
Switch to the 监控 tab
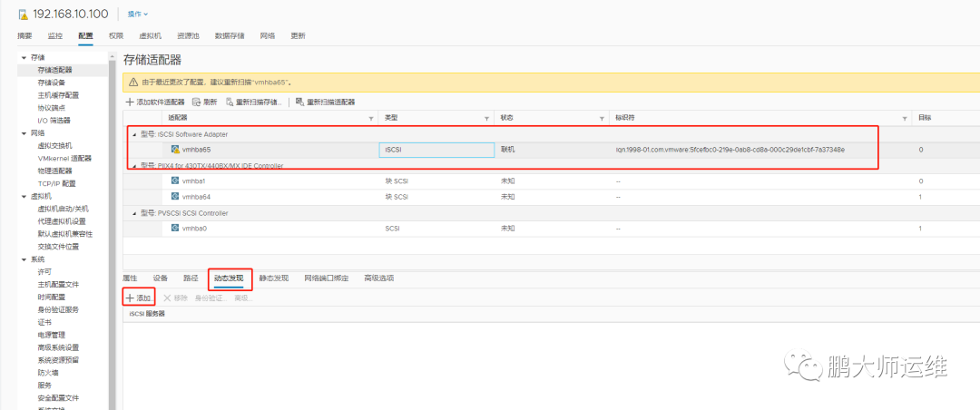pos(55,35)
